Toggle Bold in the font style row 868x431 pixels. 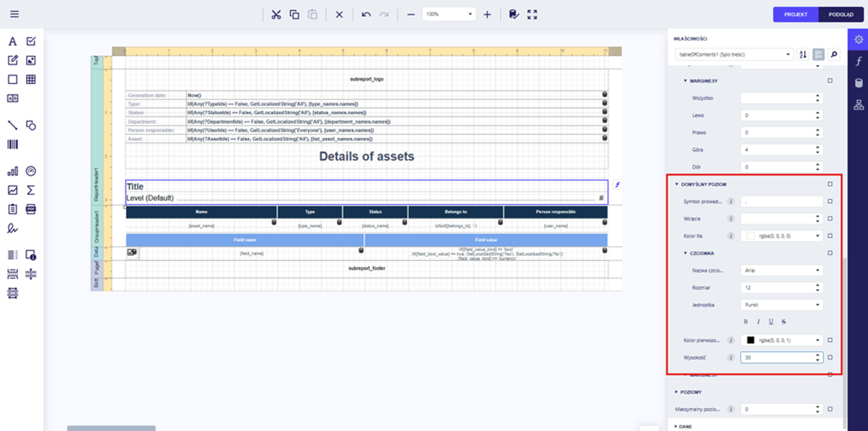(x=745, y=322)
